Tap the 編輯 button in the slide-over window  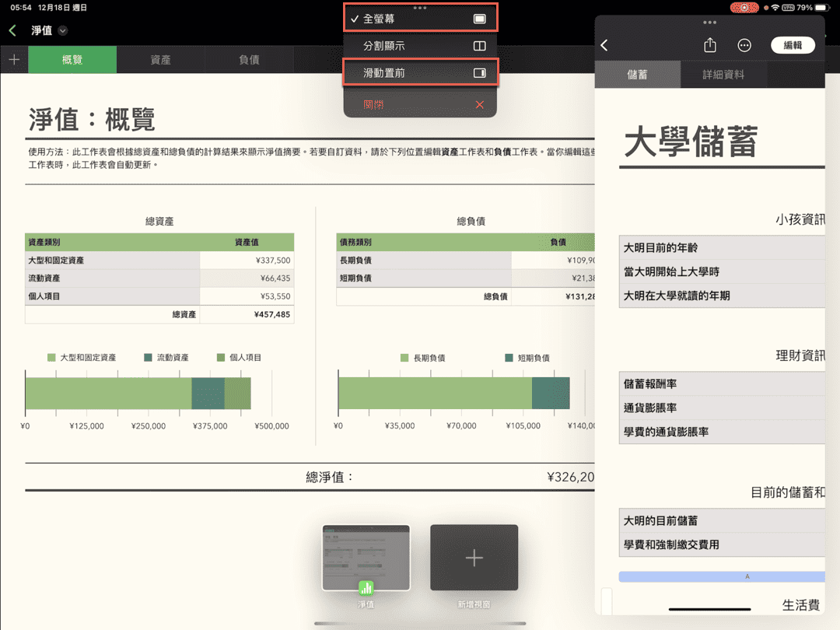793,46
